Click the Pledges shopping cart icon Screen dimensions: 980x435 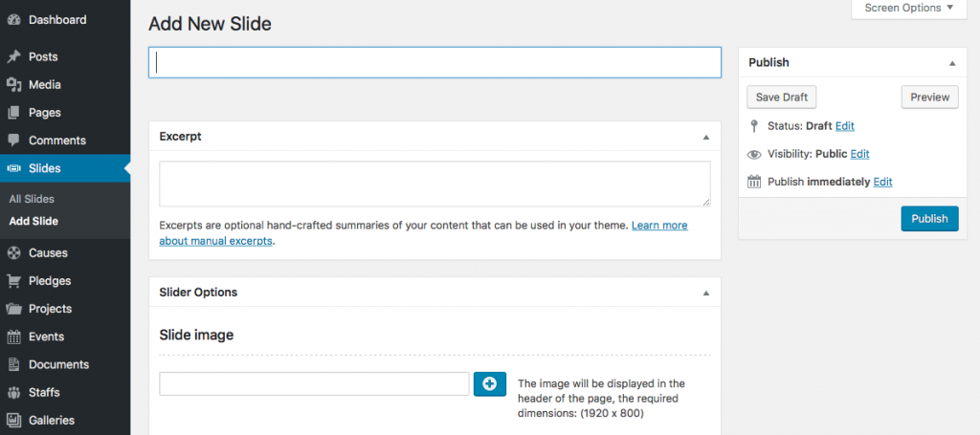coord(14,281)
